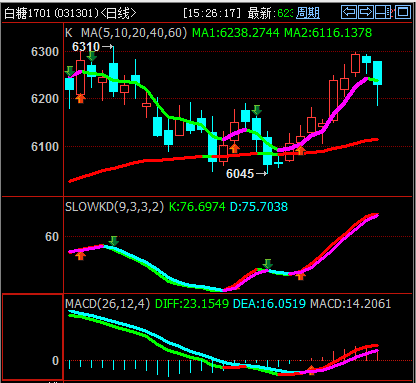Click the K:76.6974 value
416x383 pixels.
[x=197, y=207]
